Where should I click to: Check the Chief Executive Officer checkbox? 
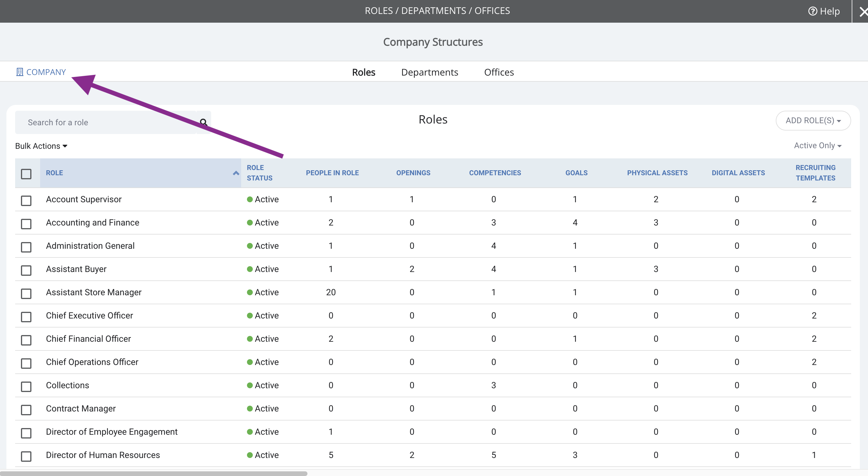coord(26,316)
